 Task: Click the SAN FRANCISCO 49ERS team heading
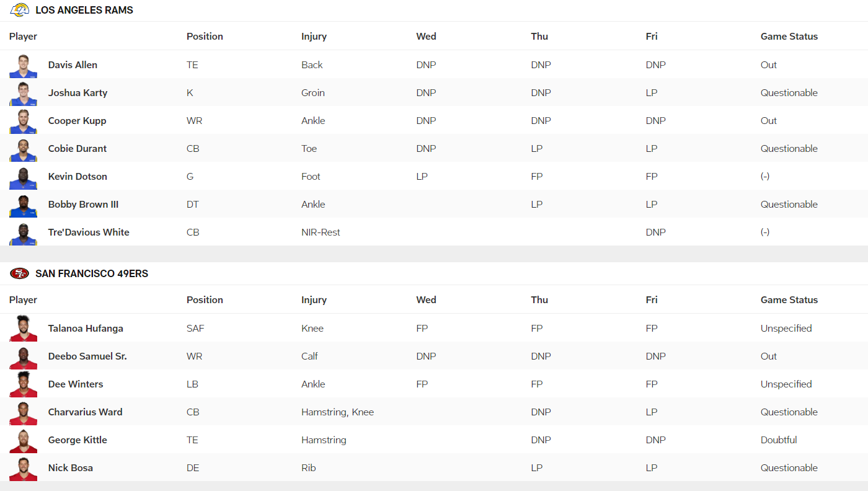pos(92,273)
